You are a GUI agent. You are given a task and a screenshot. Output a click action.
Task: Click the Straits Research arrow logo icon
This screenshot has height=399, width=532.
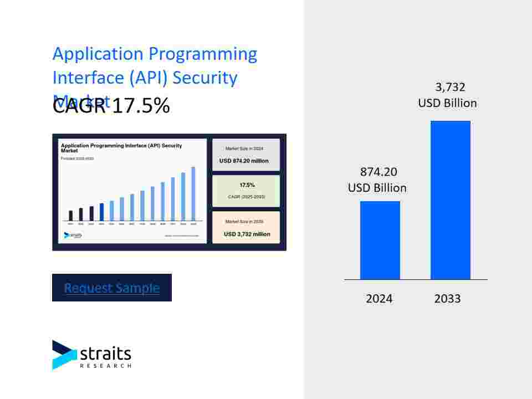[x=64, y=355]
